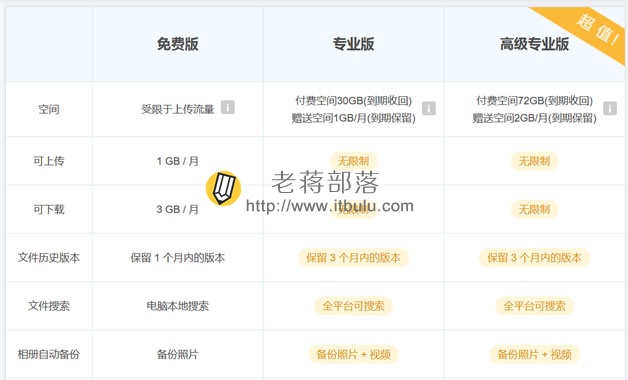Click 受限于上传流量 text
Screen dimensions: 628x380
click(x=177, y=109)
